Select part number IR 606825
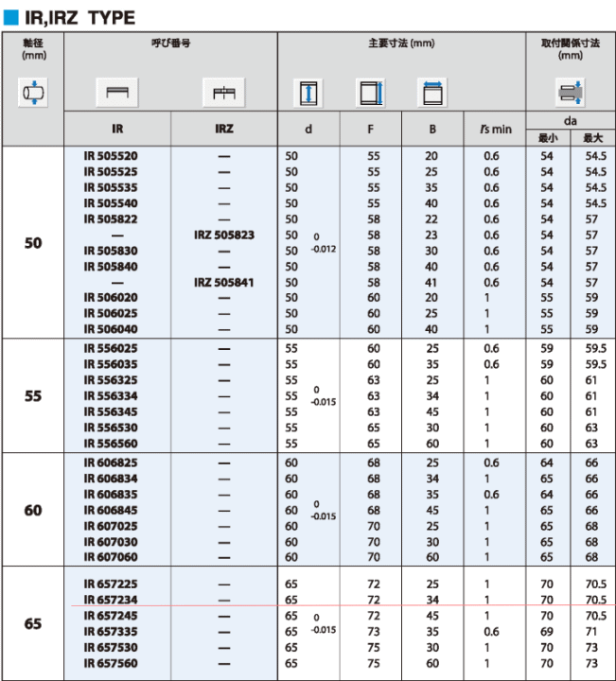This screenshot has width=616, height=681. 111,463
